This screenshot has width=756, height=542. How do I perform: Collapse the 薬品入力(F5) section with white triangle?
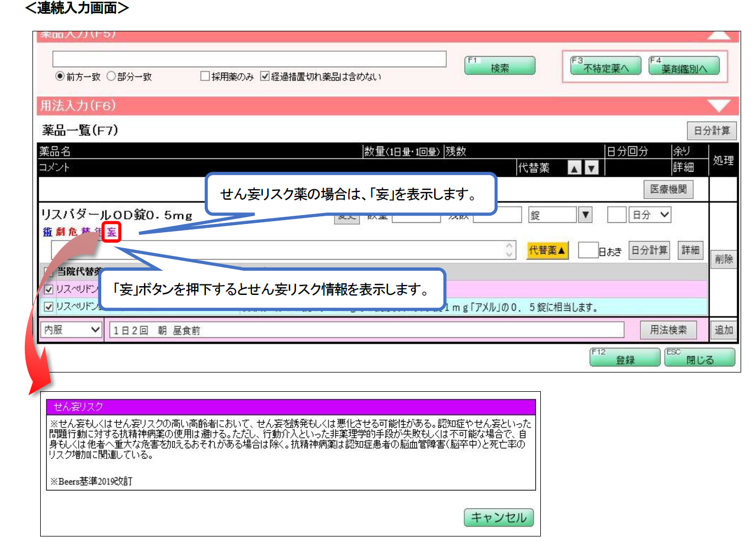[719, 36]
